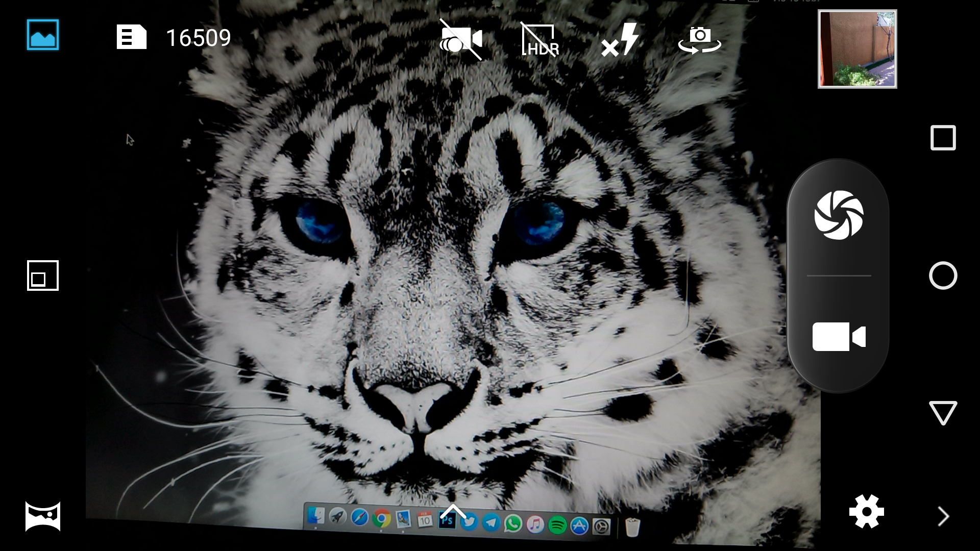Tap Android recent apps square button

943,138
